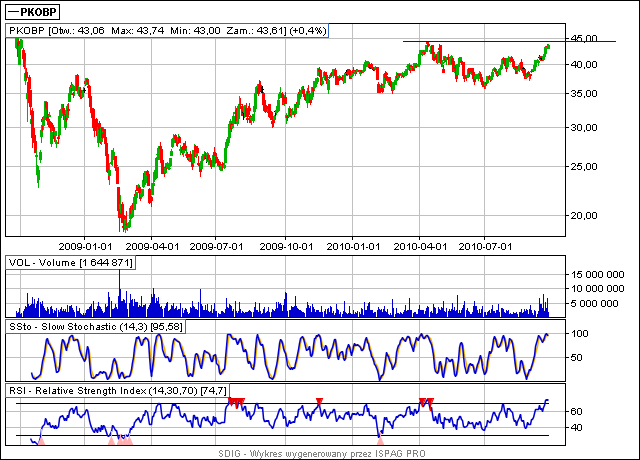Click the pink RSI buy marker near 2010-02

click(x=380, y=440)
